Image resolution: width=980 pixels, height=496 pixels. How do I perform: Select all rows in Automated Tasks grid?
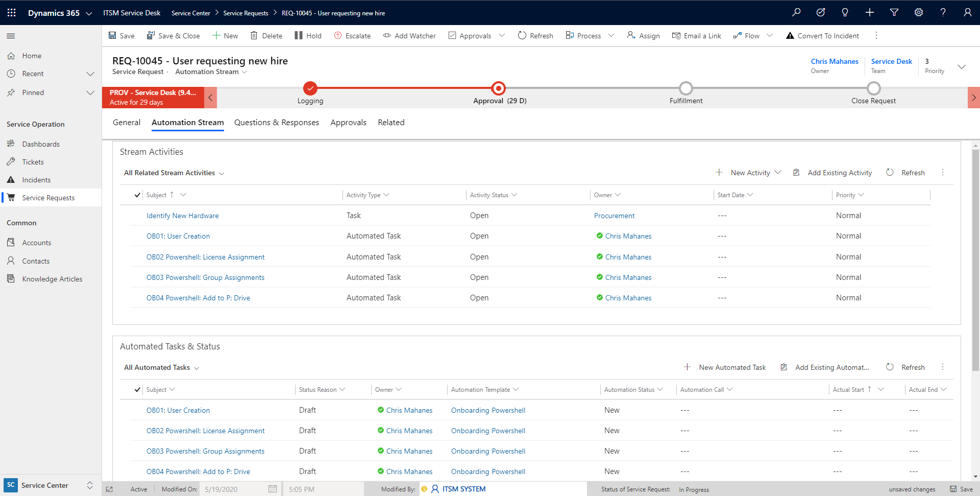point(137,390)
